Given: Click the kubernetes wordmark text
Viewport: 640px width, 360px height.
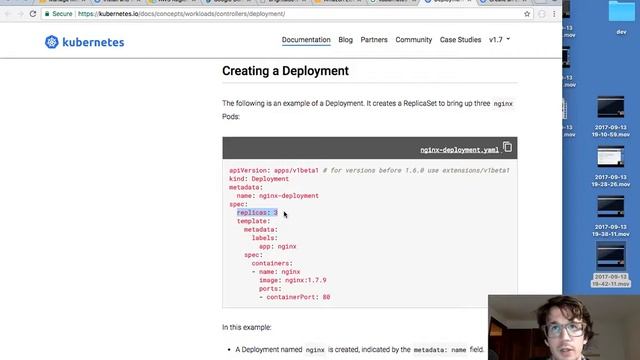Looking at the screenshot, I should tap(93, 42).
